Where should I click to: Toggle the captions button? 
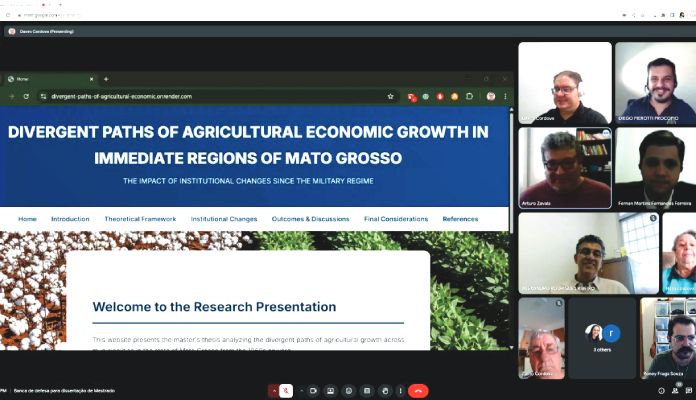367,391
